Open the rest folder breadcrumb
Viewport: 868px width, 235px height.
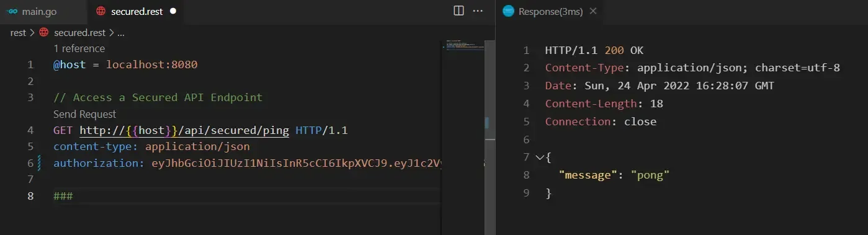[x=18, y=33]
